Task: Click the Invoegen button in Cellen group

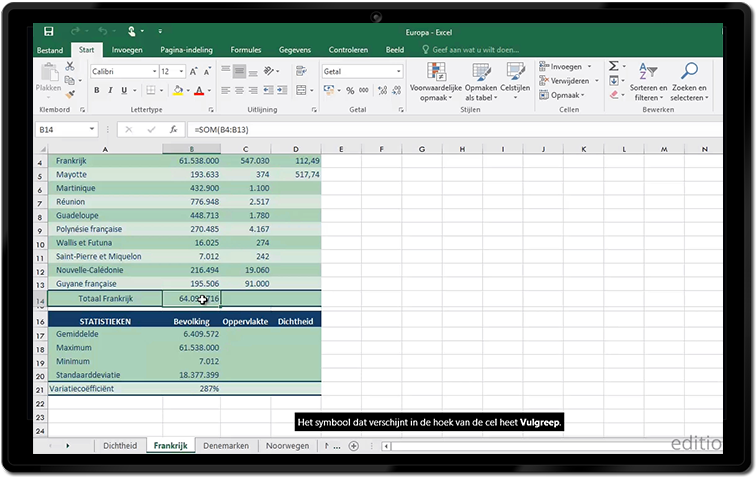Action: click(x=565, y=67)
